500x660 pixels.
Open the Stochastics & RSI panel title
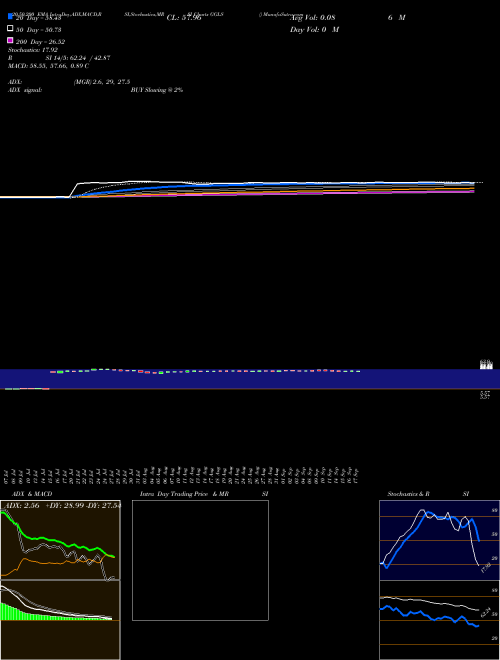point(428,494)
